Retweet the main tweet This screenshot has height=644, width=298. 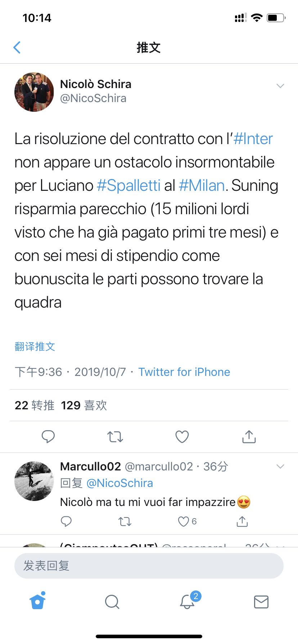point(115,437)
